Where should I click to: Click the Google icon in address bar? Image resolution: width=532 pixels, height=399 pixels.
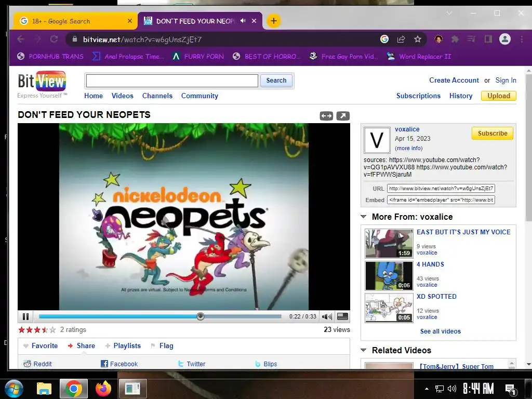384,39
